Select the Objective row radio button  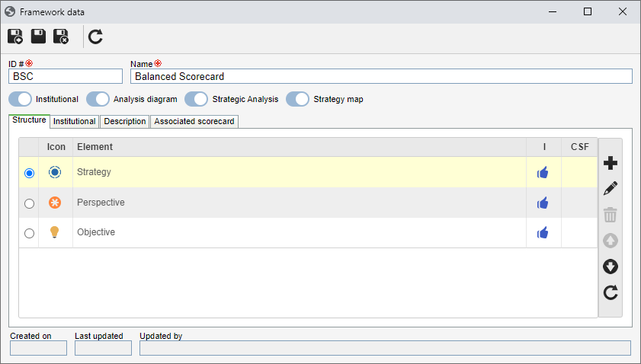[x=29, y=233]
